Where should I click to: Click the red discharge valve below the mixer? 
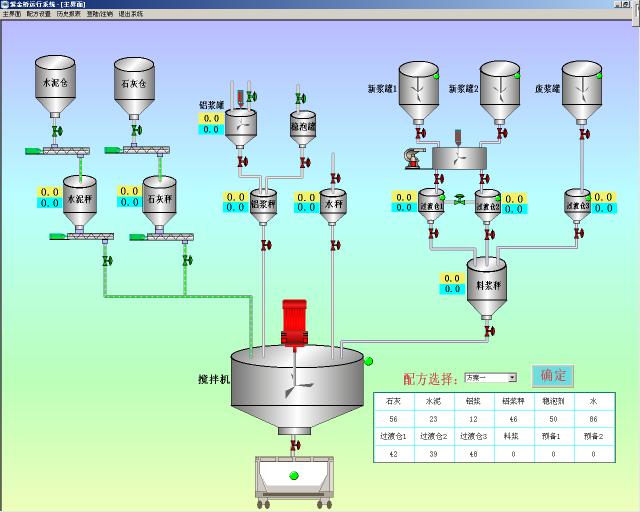[x=295, y=445]
